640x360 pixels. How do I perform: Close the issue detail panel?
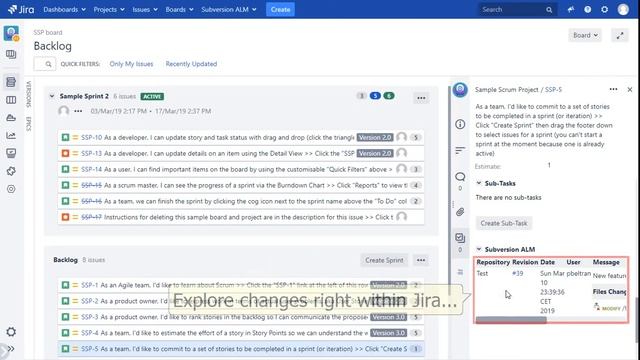point(630,89)
